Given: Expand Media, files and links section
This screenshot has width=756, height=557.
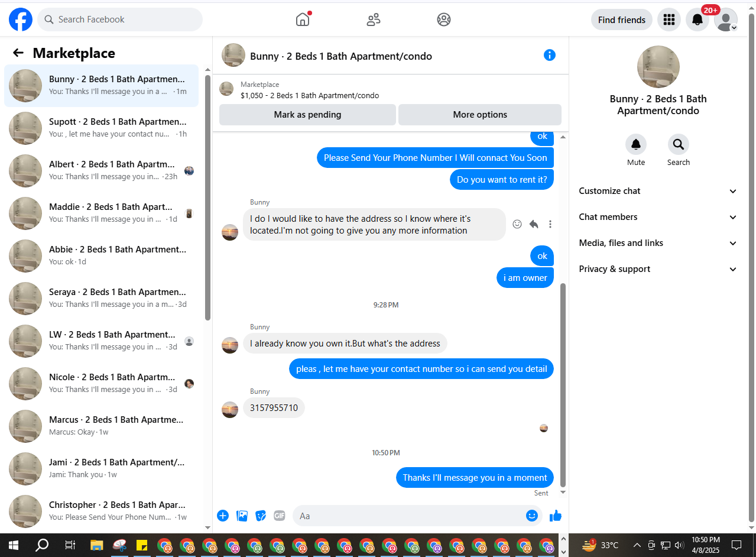Looking at the screenshot, I should [x=658, y=243].
